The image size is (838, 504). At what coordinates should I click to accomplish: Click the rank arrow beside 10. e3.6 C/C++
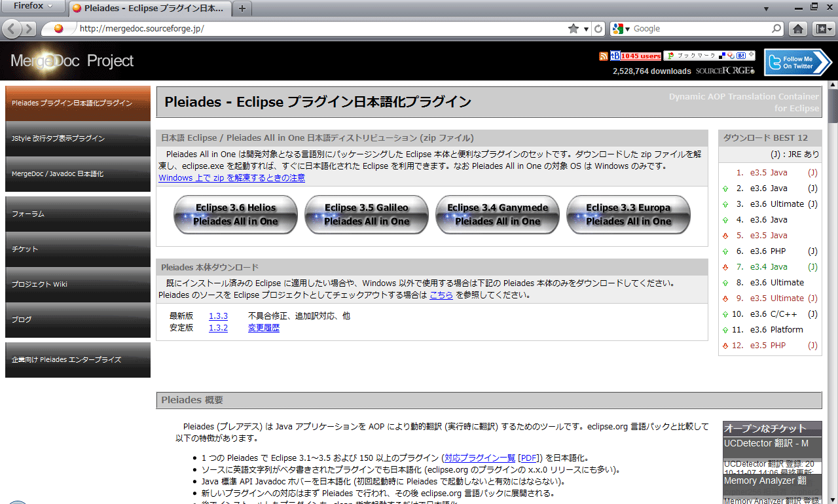coord(725,314)
